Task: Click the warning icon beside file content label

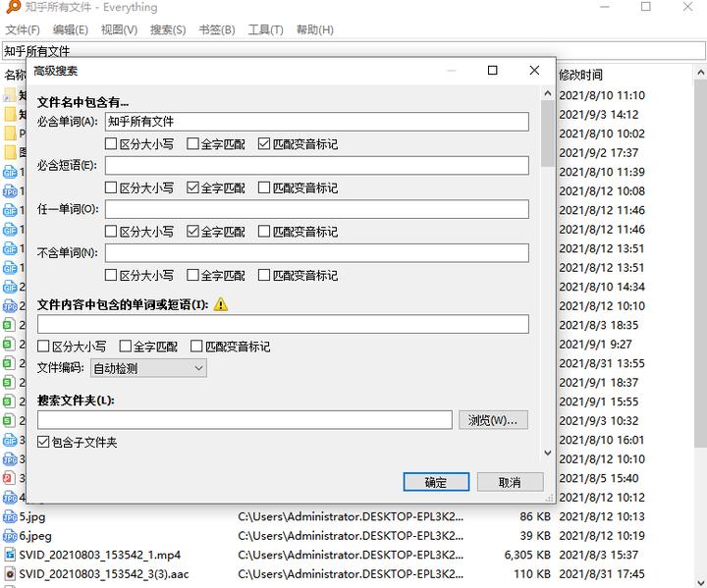Action: [221, 304]
